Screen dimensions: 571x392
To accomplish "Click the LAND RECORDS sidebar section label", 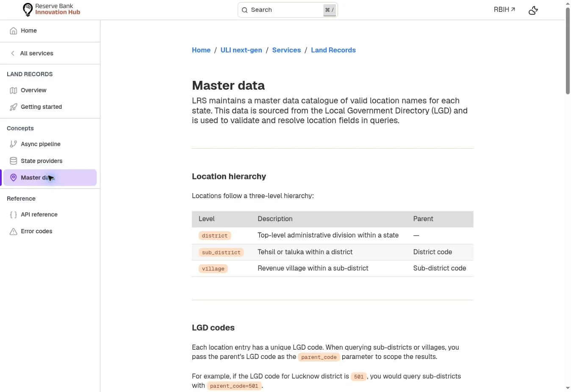I will pyautogui.click(x=30, y=74).
